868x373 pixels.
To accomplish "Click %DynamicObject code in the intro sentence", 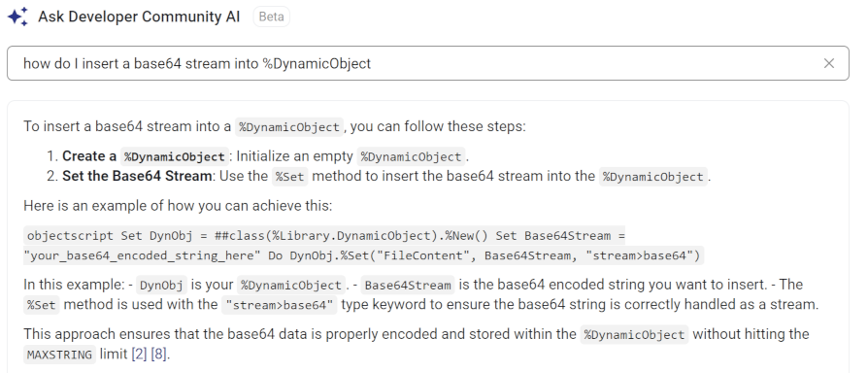I will [x=289, y=126].
